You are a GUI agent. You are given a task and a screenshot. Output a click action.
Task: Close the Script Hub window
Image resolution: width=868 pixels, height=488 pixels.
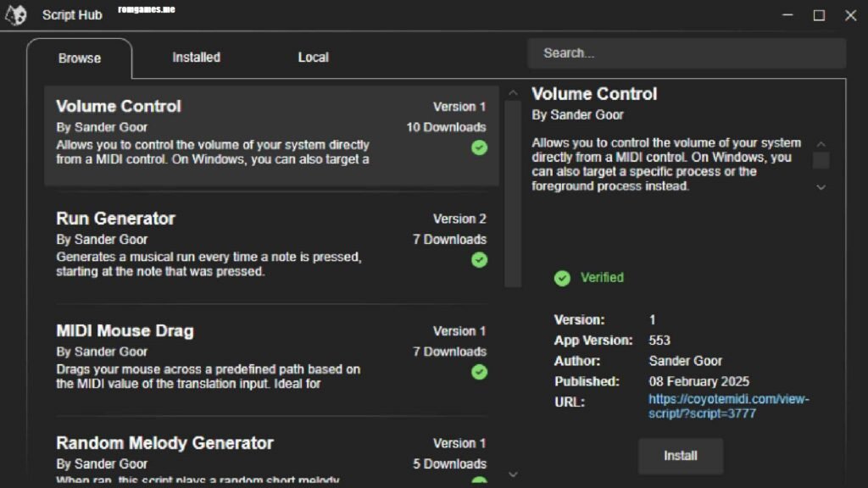point(851,15)
